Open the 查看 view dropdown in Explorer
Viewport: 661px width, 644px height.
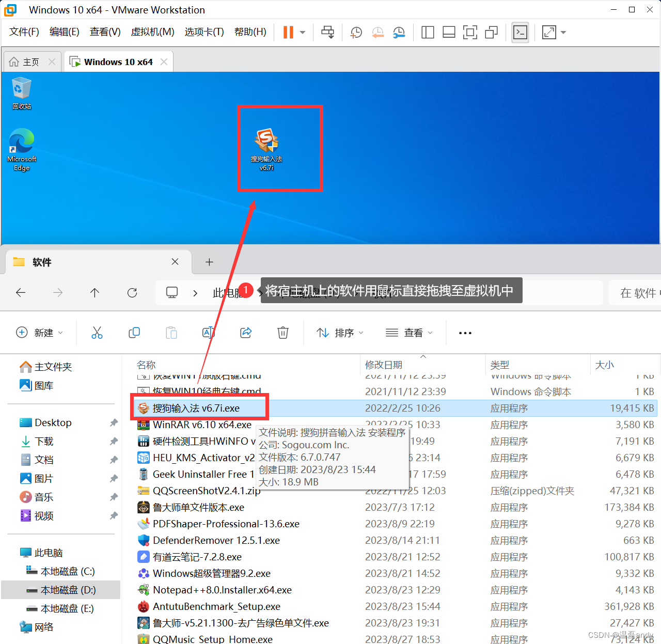click(x=410, y=333)
